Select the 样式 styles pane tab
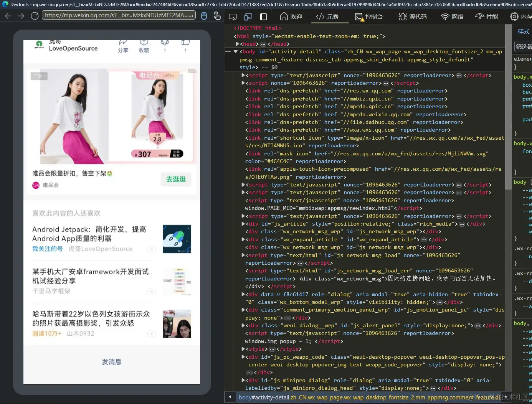This screenshot has height=404, width=532. pos(524,31)
